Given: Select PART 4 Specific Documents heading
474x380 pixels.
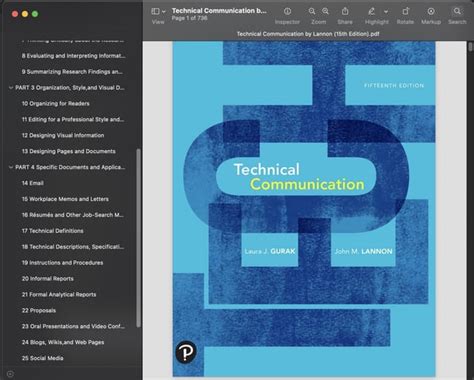Looking at the screenshot, I should coord(70,167).
